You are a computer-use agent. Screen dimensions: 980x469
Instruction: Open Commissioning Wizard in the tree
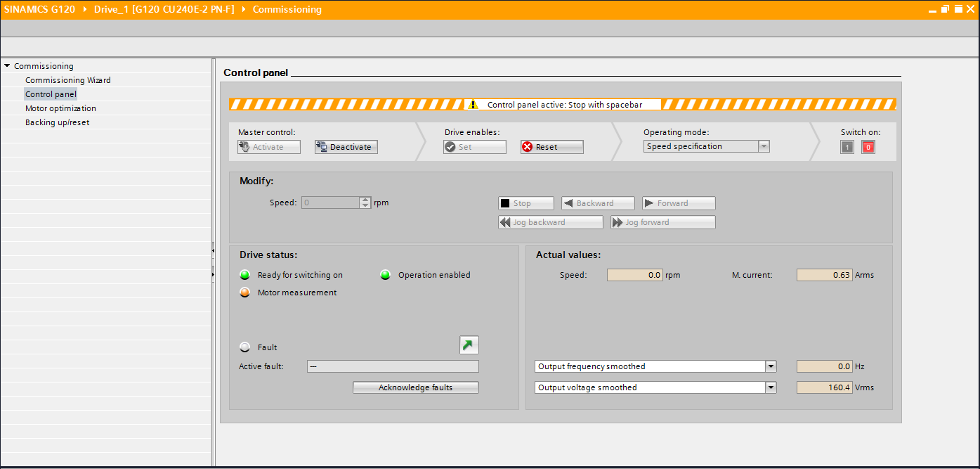(68, 80)
